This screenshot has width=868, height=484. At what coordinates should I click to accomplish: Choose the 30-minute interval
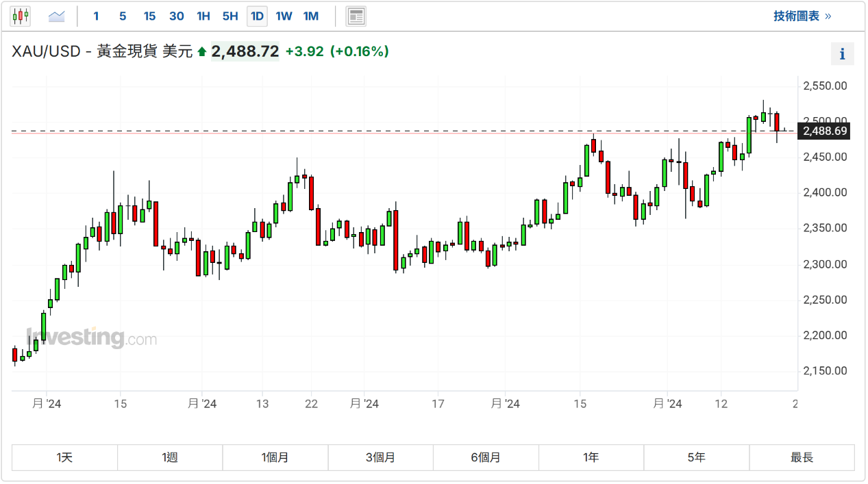[176, 16]
